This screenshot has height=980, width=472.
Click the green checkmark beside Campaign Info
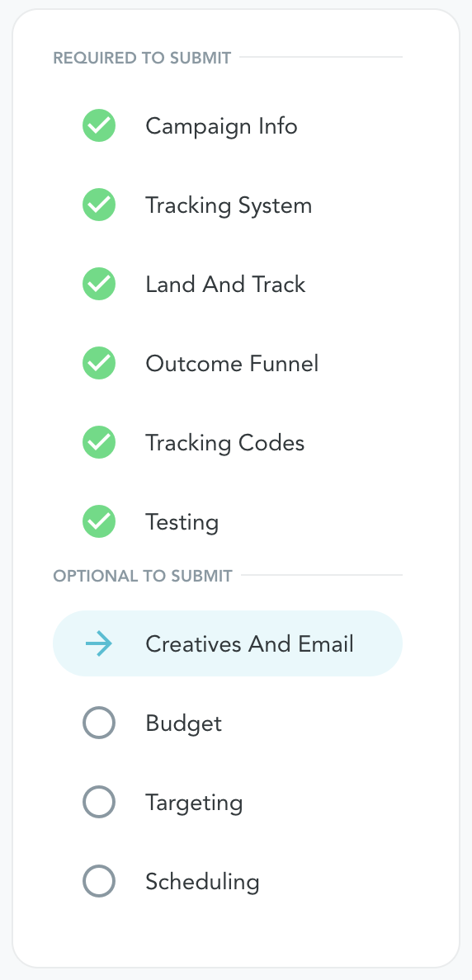pos(99,125)
